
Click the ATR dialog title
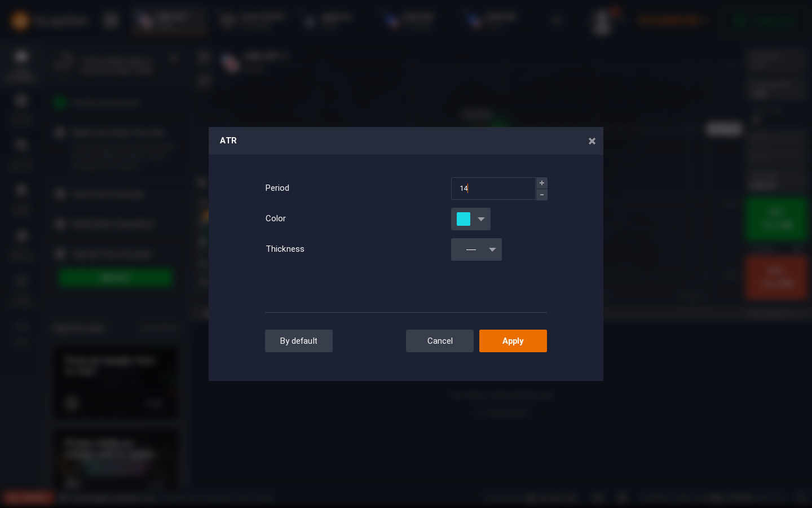(228, 141)
